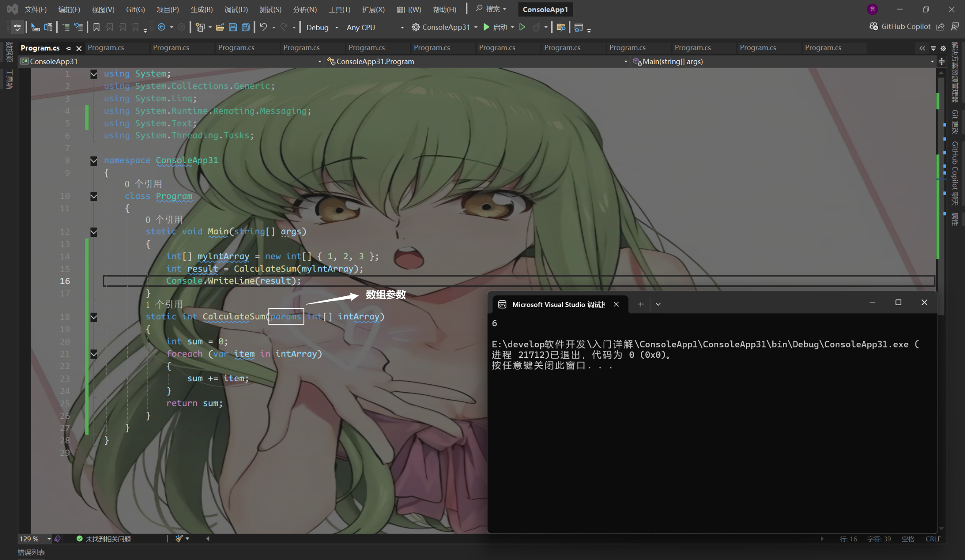
Task: Open the 错误列表 error list tab
Action: [x=31, y=552]
